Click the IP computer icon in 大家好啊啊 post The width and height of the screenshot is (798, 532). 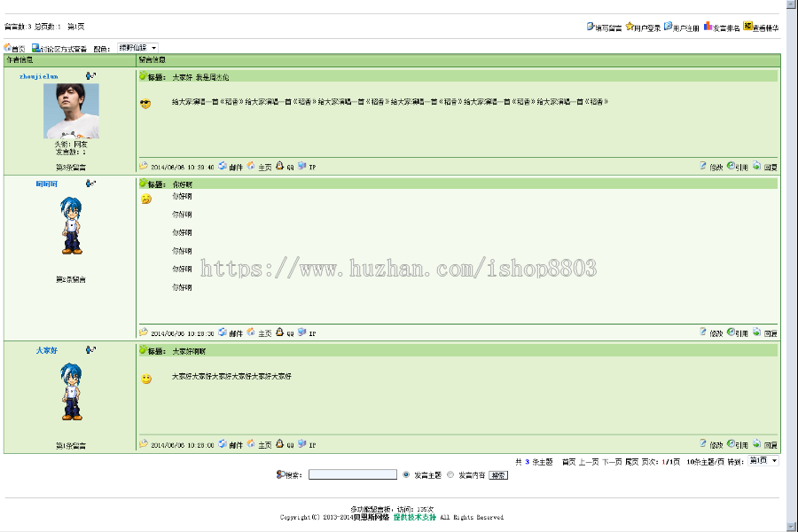point(301,444)
